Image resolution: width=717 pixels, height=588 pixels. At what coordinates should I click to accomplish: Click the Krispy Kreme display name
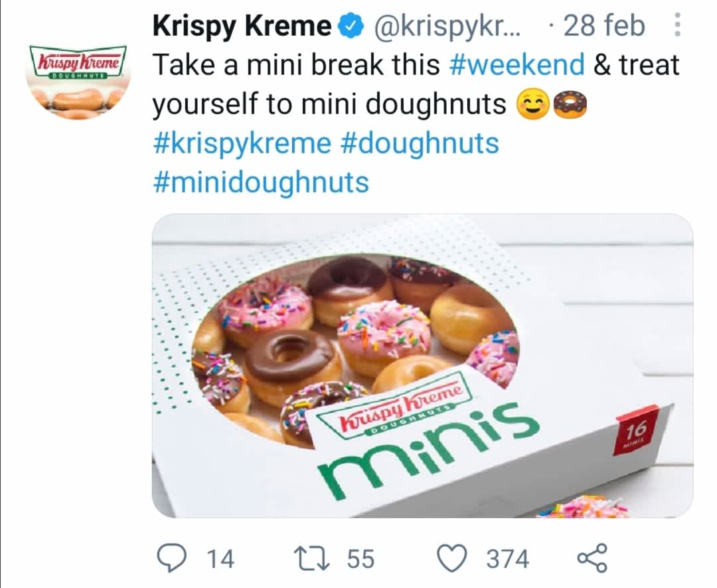242,27
